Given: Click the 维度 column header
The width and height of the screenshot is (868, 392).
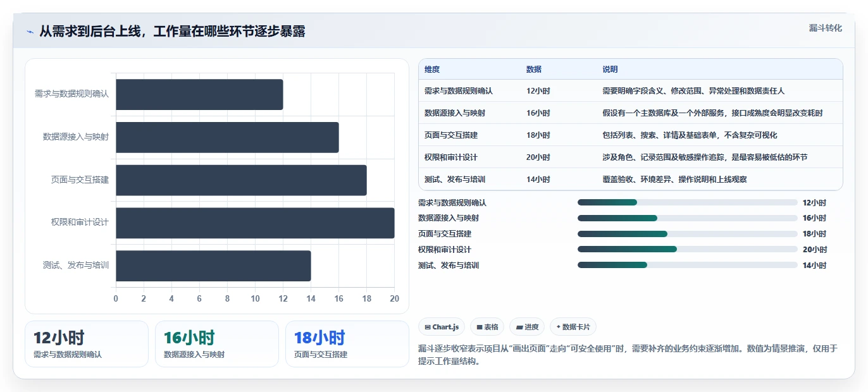Looking at the screenshot, I should tap(432, 69).
